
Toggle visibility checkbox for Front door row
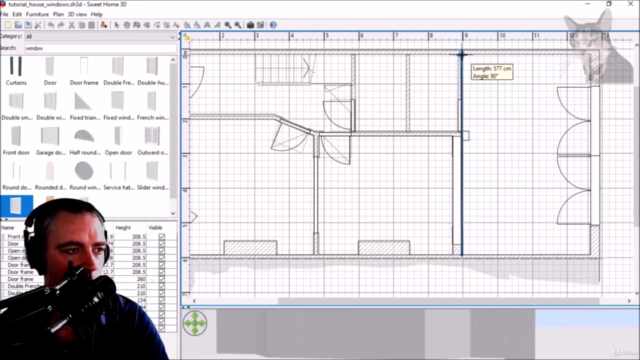pyautogui.click(x=162, y=237)
